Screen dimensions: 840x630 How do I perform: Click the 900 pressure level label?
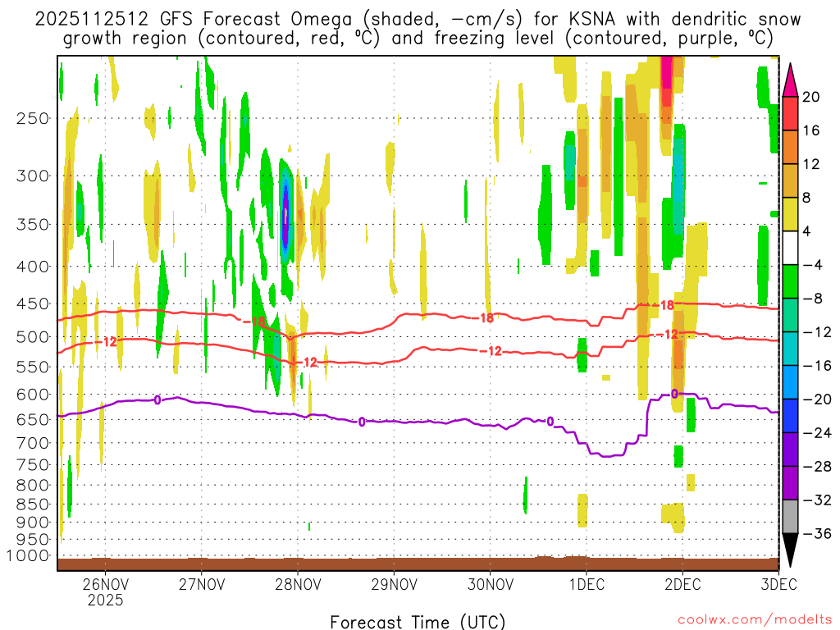(x=33, y=523)
